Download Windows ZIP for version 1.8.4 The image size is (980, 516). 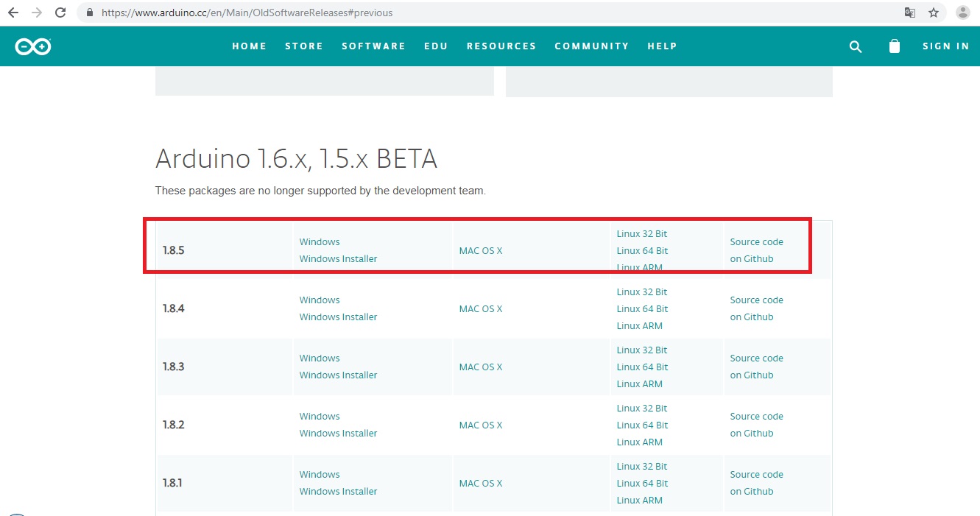click(319, 300)
